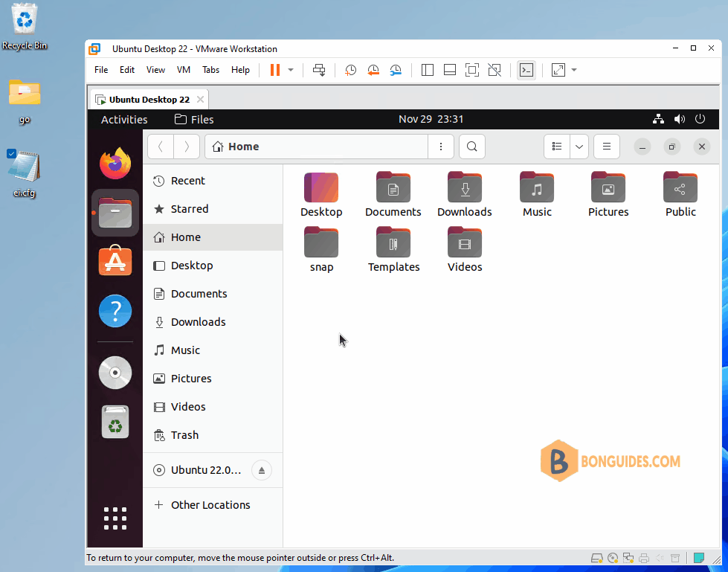Open Other Locations in sidebar
The width and height of the screenshot is (728, 572).
pyautogui.click(x=213, y=505)
